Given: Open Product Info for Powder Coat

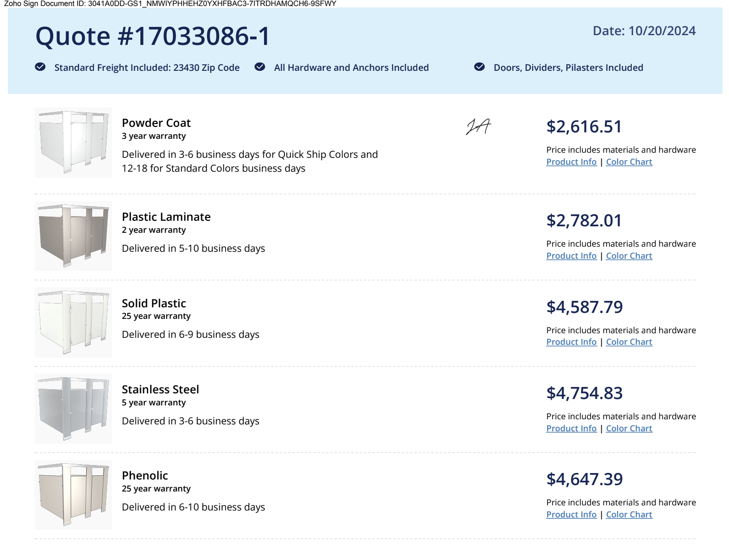Looking at the screenshot, I should click(571, 162).
